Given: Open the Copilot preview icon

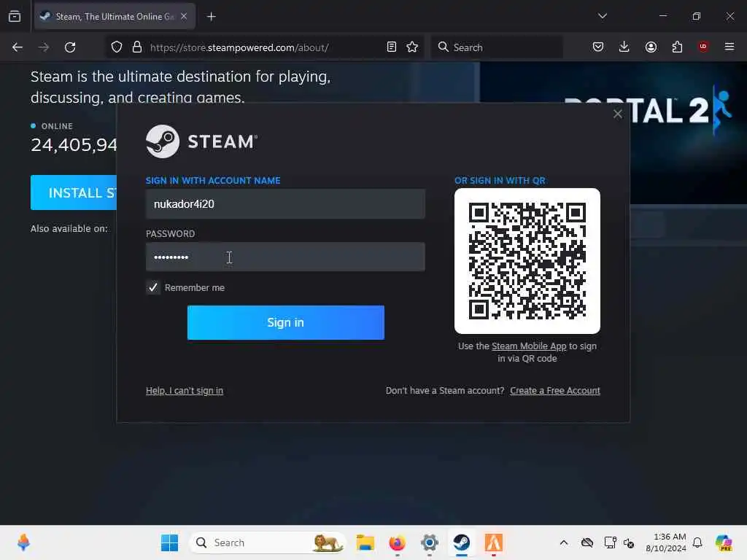Looking at the screenshot, I should pos(724,542).
